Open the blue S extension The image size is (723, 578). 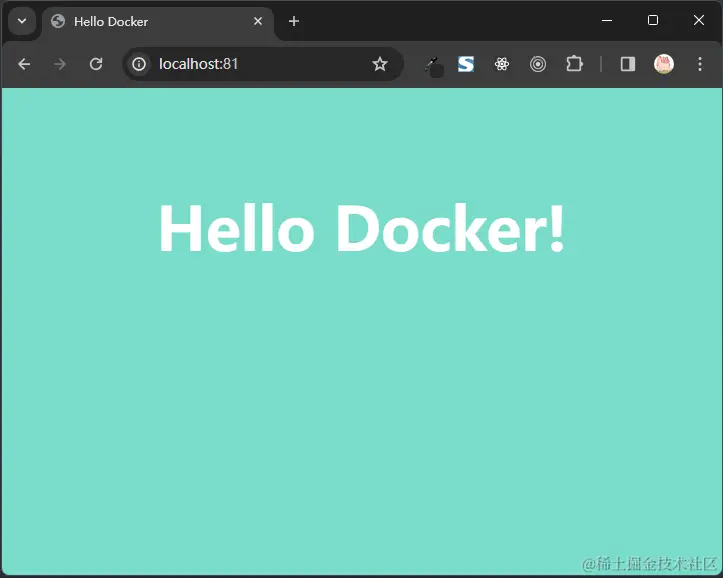tap(466, 64)
